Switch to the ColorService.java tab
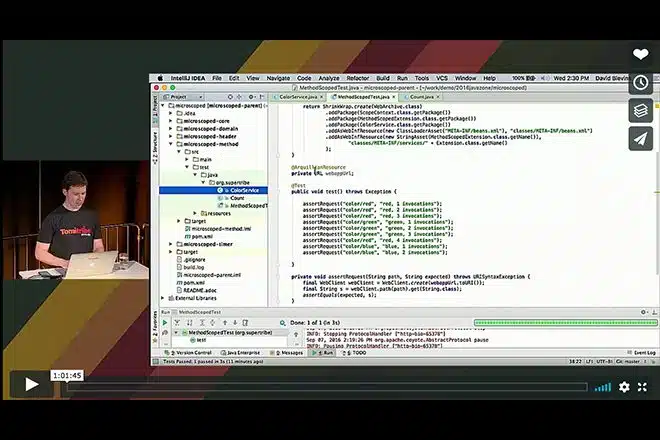 298,97
